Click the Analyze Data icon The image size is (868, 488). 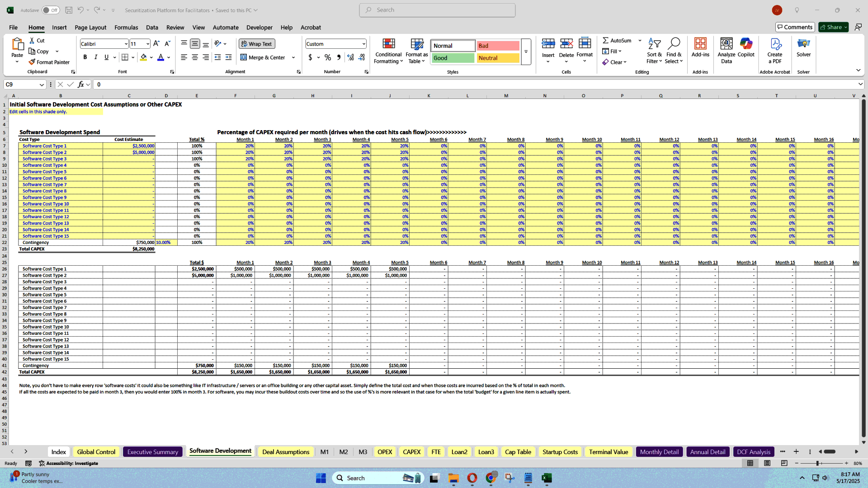[726, 44]
